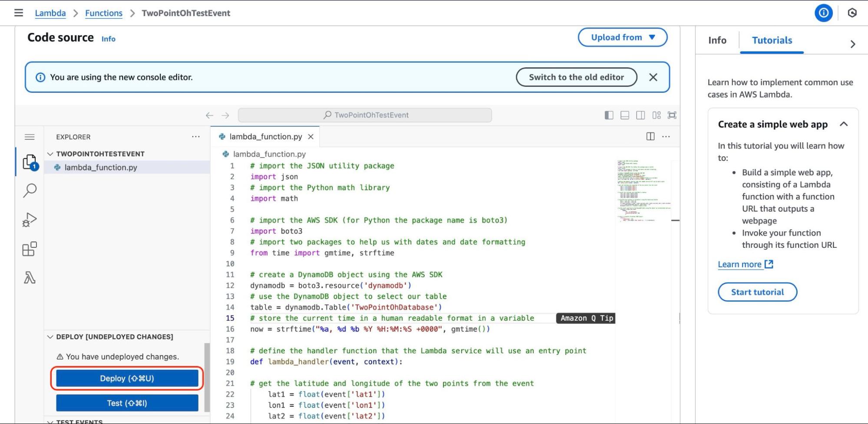Open the Learn more link
The image size is (868, 424).
pos(739,264)
